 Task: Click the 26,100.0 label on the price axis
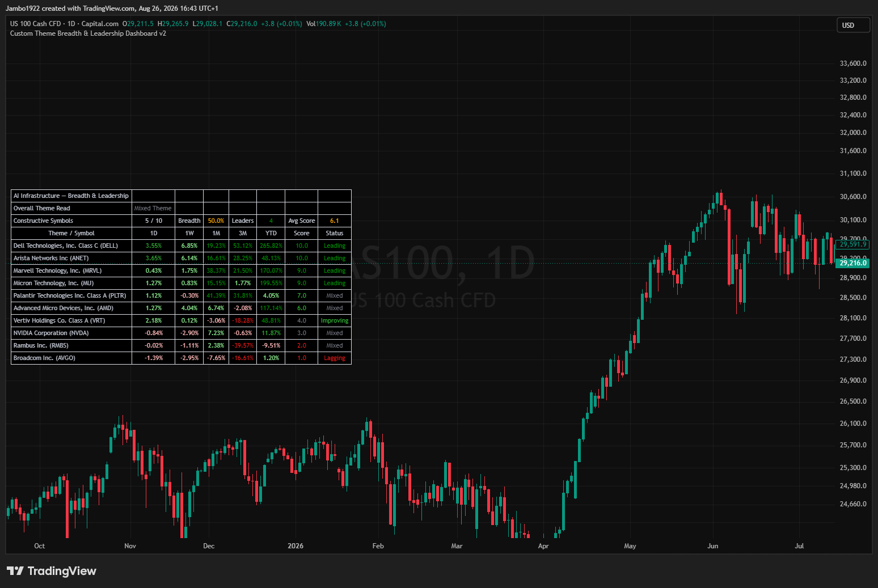pyautogui.click(x=853, y=424)
